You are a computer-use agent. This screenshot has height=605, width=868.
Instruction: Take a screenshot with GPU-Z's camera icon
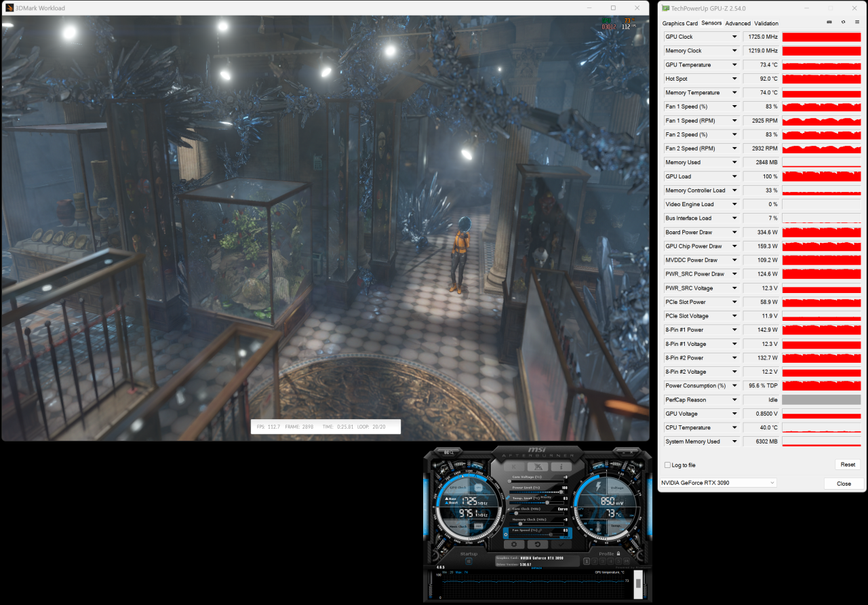829,22
